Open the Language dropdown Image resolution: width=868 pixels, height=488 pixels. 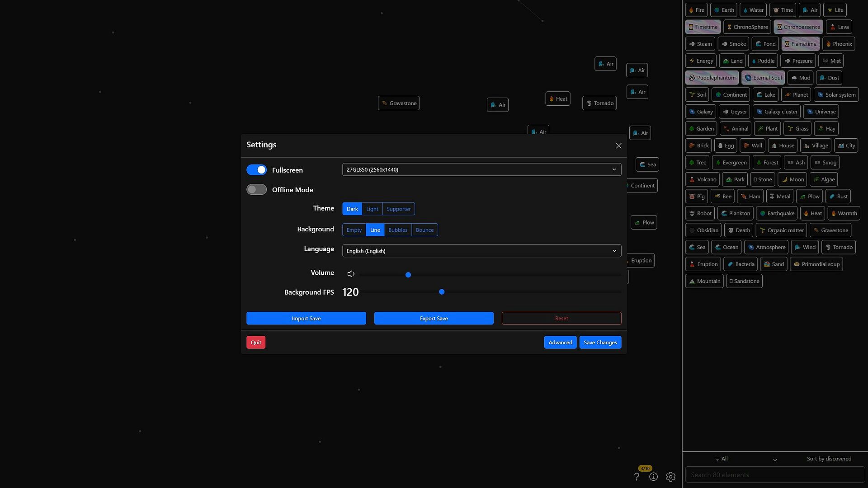click(481, 251)
